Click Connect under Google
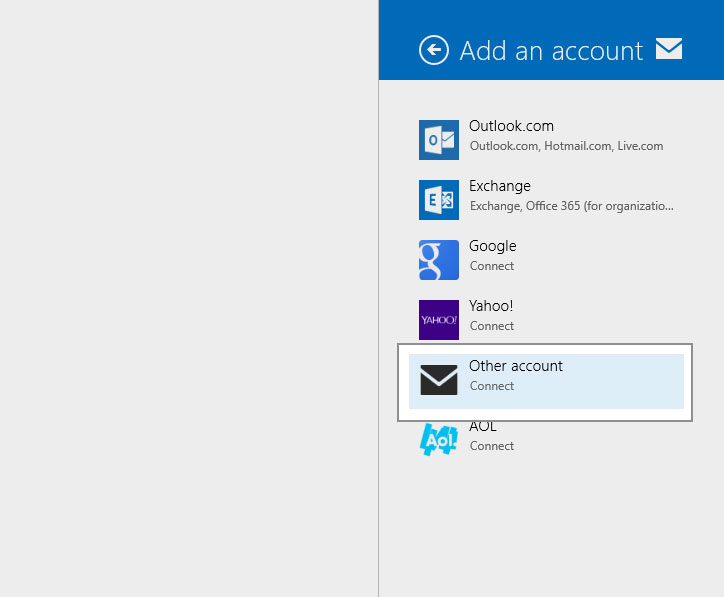 (492, 266)
